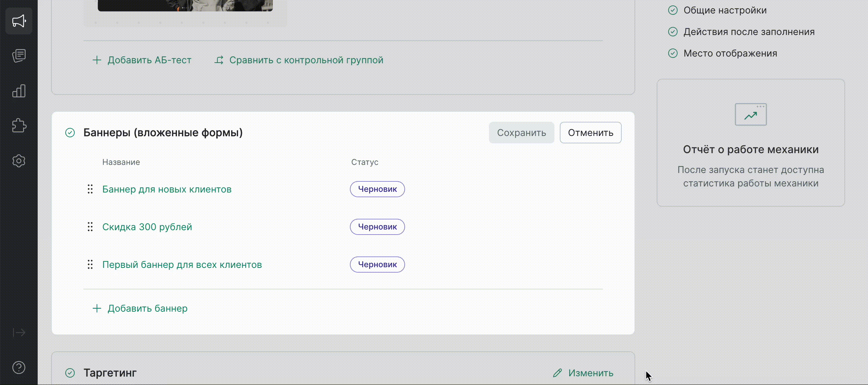The height and width of the screenshot is (385, 868).
Task: Click the Отменить button
Action: pos(590,133)
